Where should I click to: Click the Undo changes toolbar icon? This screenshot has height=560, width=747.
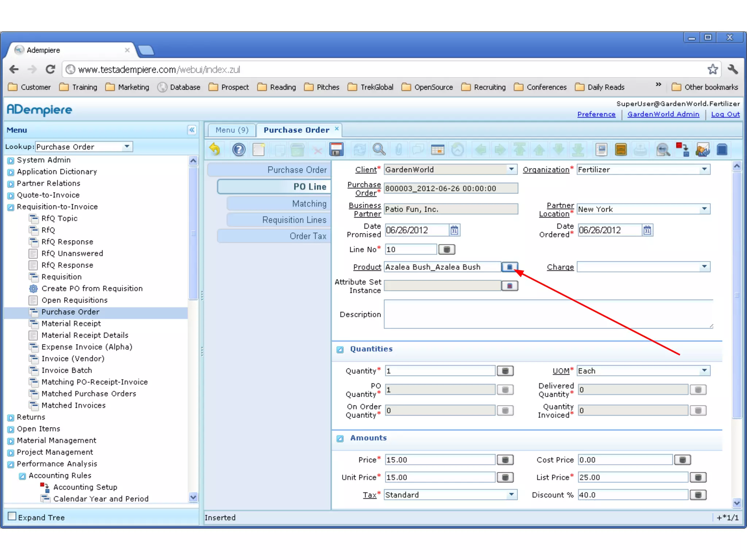click(x=215, y=149)
